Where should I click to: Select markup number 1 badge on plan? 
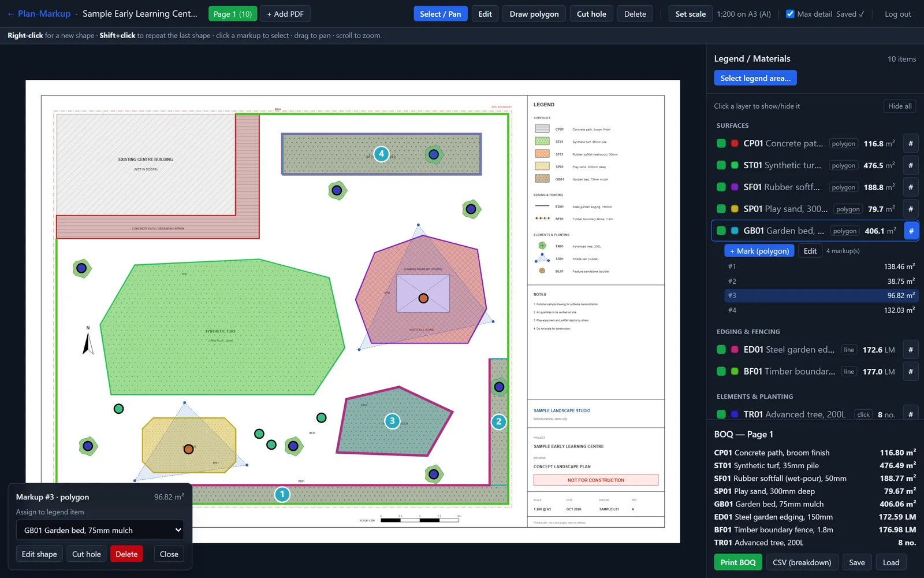point(282,494)
